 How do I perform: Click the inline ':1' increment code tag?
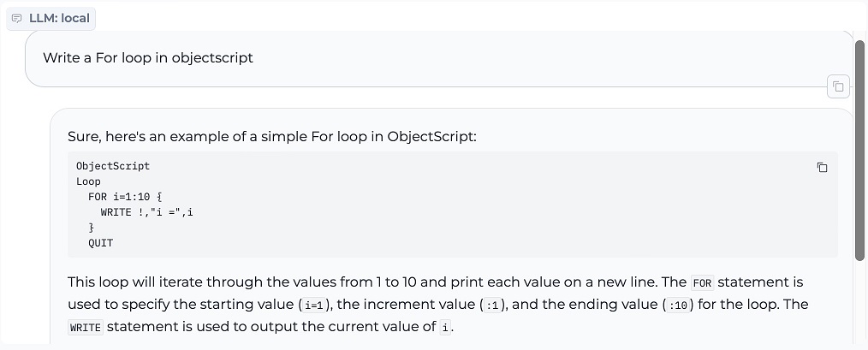(492, 306)
